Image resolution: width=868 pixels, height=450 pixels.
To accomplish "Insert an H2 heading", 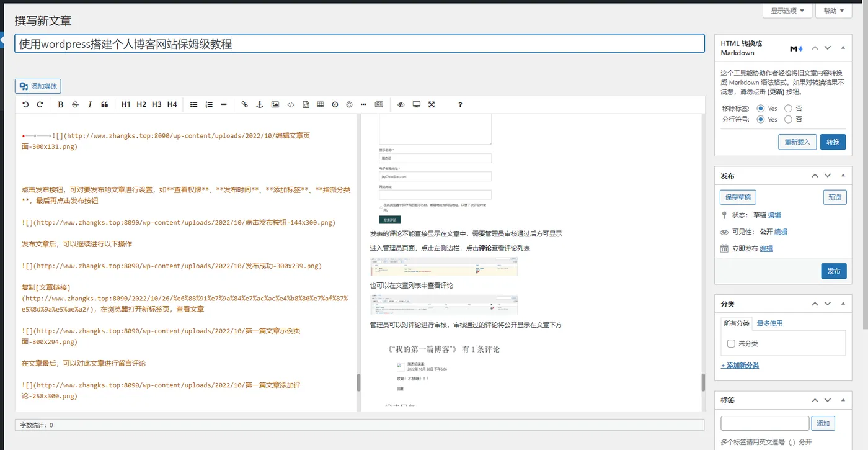I will (x=141, y=104).
